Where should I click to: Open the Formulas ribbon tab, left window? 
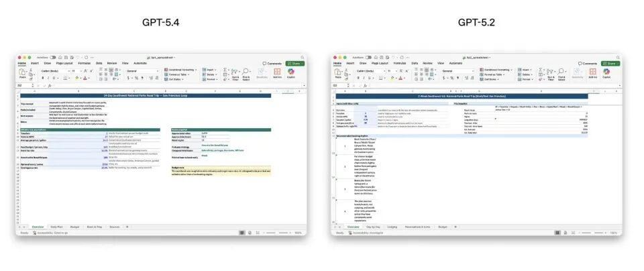tap(84, 63)
